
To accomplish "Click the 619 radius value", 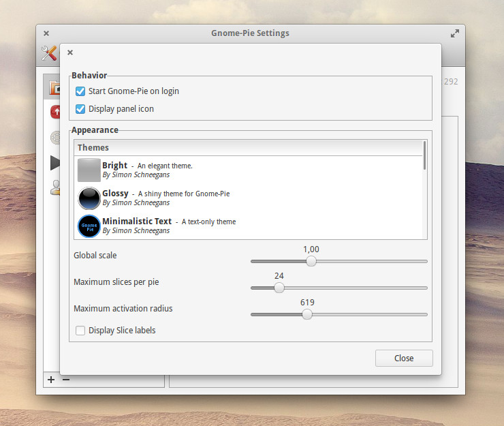I will (x=307, y=303).
